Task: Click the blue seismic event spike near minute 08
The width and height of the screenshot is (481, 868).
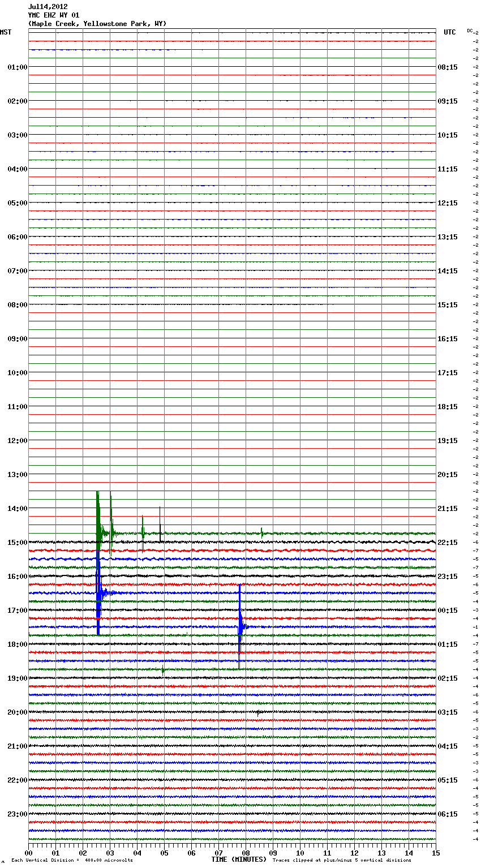Action: [x=240, y=626]
